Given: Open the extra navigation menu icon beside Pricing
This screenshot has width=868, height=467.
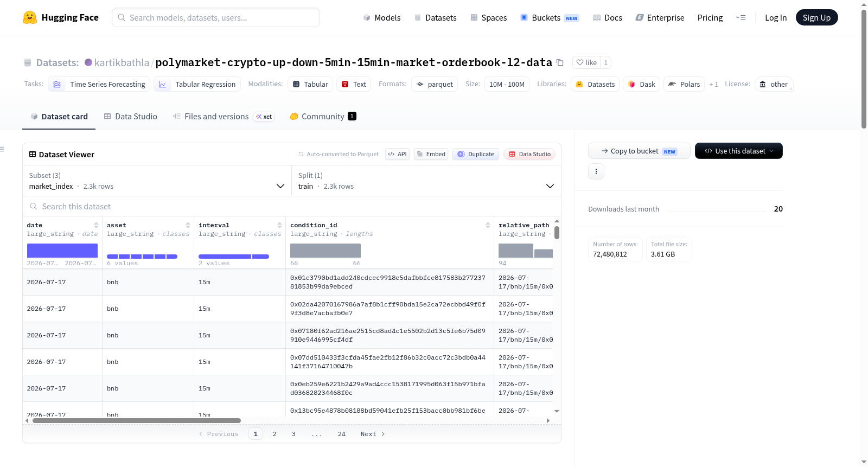Looking at the screenshot, I should pos(741,17).
